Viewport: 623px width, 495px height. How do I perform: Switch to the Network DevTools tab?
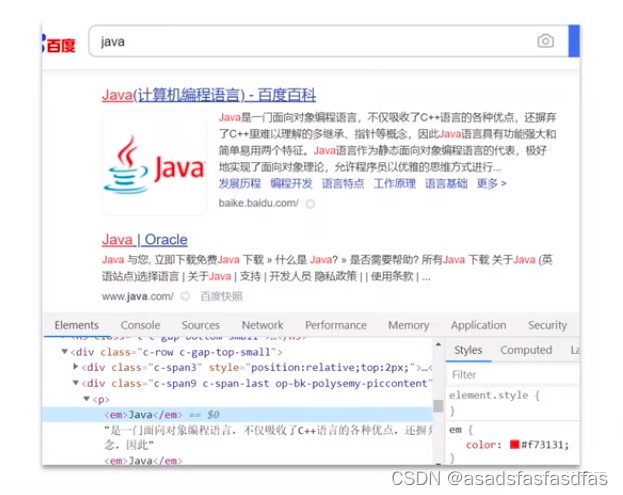263,325
